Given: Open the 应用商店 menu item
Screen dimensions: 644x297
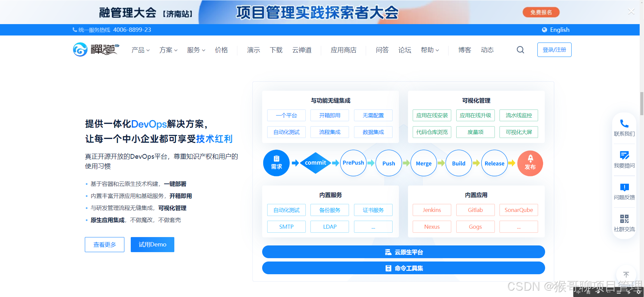Looking at the screenshot, I should [344, 50].
